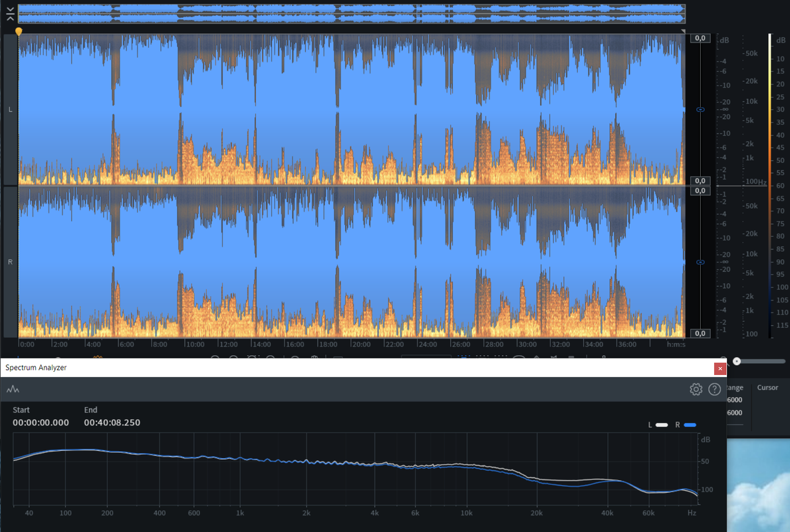The height and width of the screenshot is (532, 790).
Task: Click the 100Hz label on frequency ruler
Action: coord(755,182)
